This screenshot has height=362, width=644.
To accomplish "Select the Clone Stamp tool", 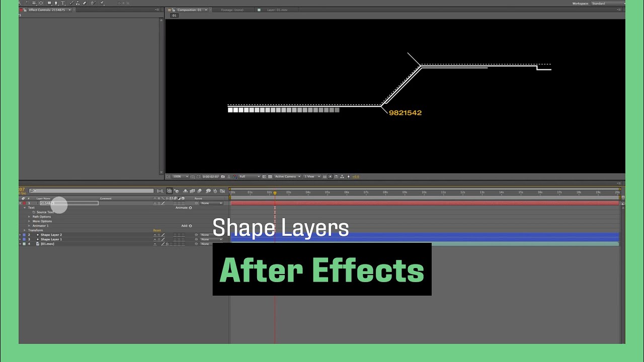I will (x=78, y=3).
